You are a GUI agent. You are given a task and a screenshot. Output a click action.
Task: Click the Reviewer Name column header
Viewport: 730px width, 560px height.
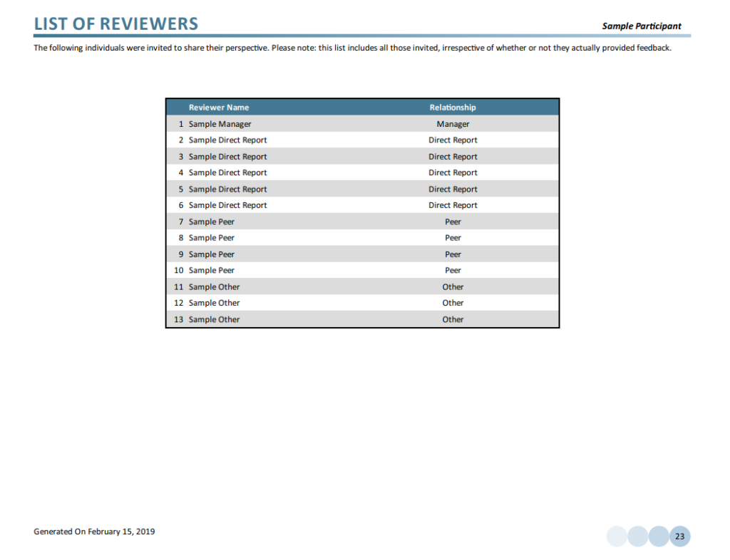218,107
